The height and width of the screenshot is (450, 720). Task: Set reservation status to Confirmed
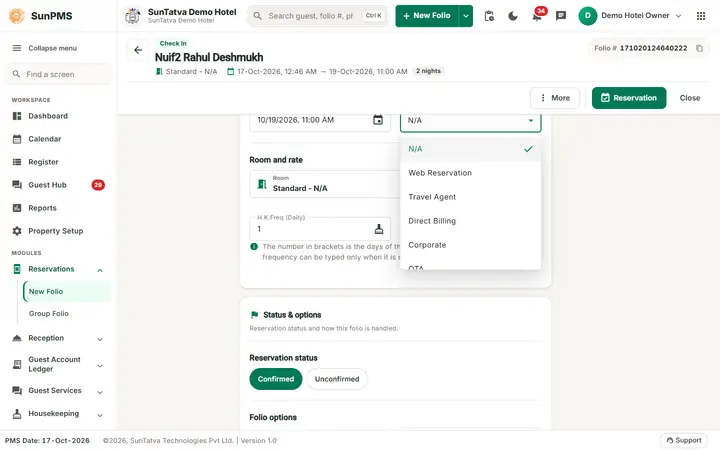coord(276,379)
